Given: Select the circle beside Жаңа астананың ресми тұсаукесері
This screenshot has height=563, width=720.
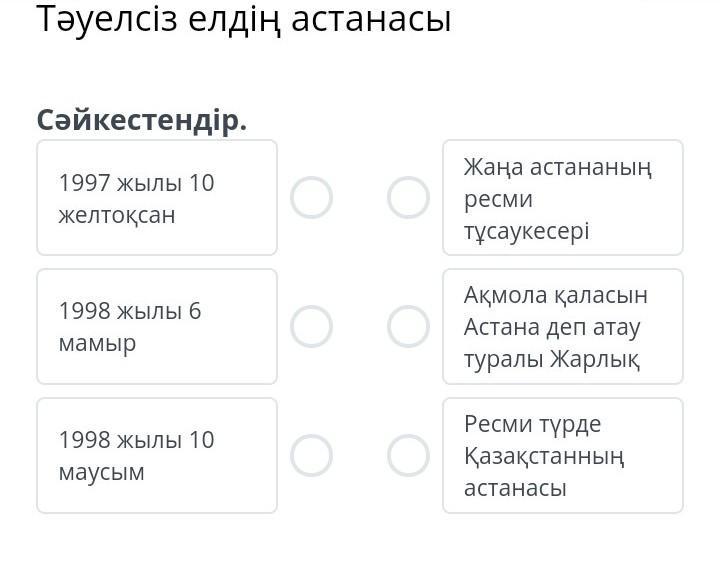Looking at the screenshot, I should [x=408, y=198].
